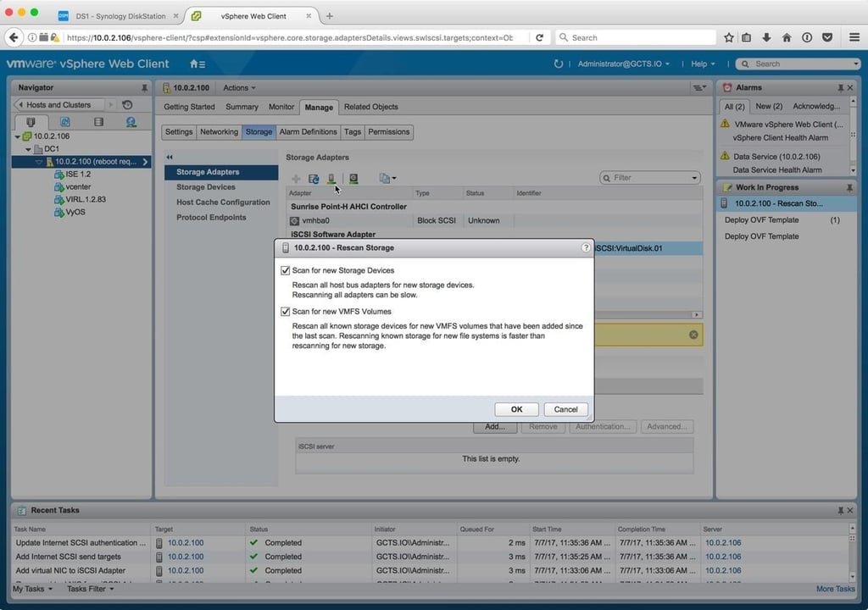Check 'Scan for new Storage Devices' checkbox
The width and height of the screenshot is (868, 610).
click(x=285, y=270)
